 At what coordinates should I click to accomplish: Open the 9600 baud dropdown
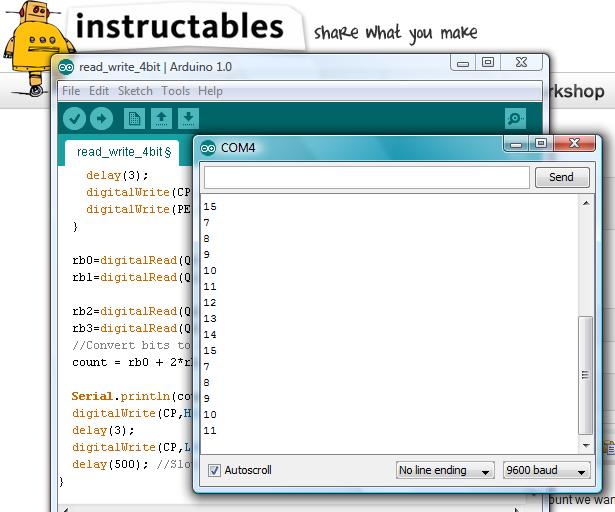pyautogui.click(x=546, y=470)
